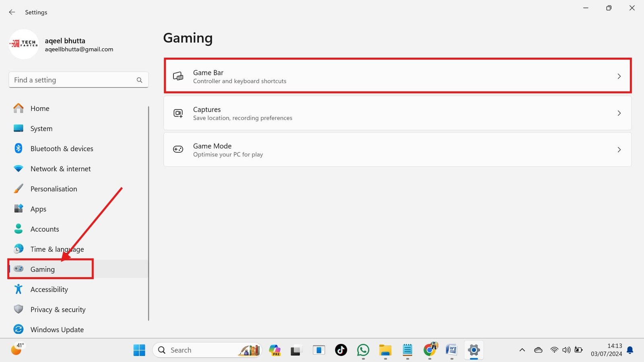Click the Windows Update icon in sidebar
The width and height of the screenshot is (644, 362).
tap(19, 329)
